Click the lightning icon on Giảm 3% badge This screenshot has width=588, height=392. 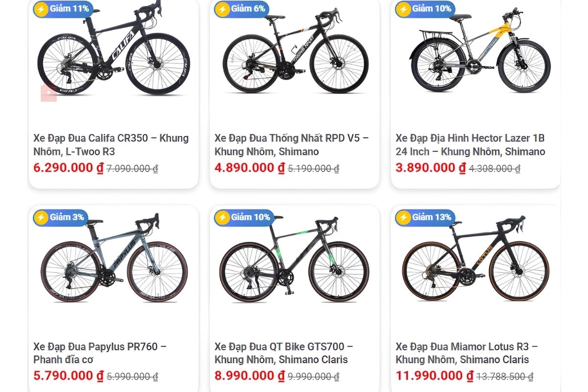(x=41, y=217)
